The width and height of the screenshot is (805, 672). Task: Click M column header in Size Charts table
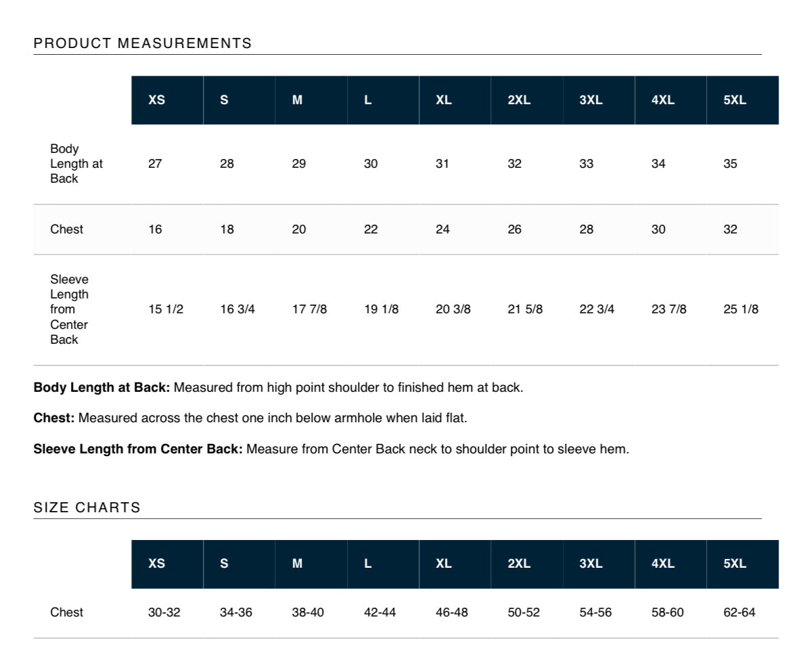(x=297, y=564)
